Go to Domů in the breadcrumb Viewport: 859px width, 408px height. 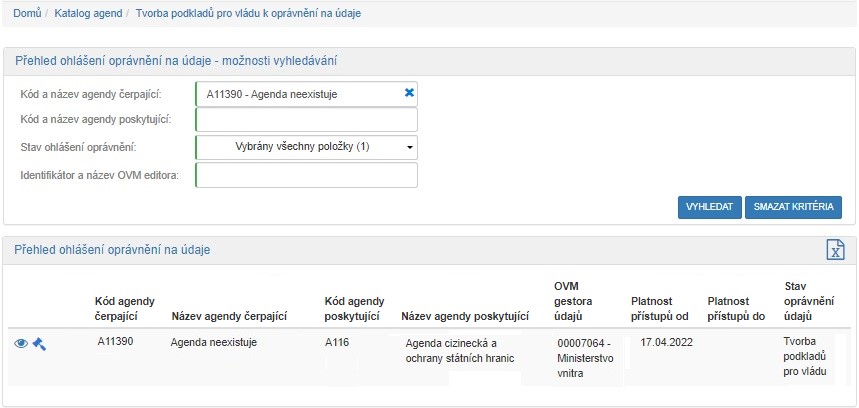coord(27,13)
